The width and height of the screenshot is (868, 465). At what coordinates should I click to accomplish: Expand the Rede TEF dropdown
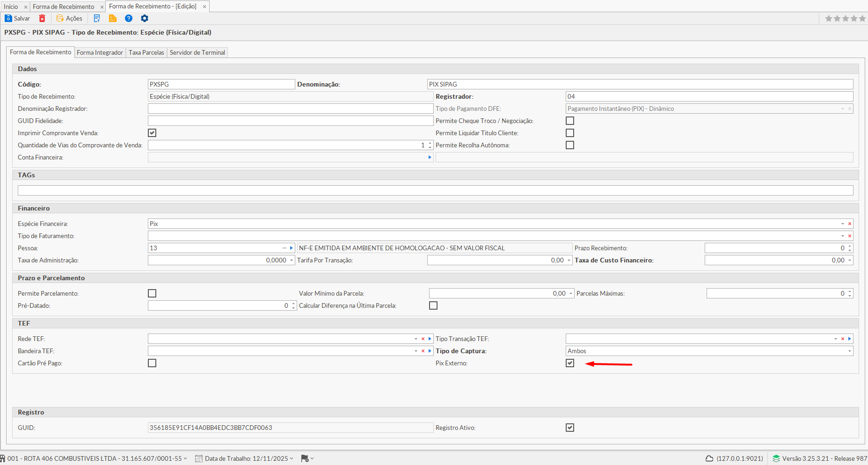pos(416,339)
